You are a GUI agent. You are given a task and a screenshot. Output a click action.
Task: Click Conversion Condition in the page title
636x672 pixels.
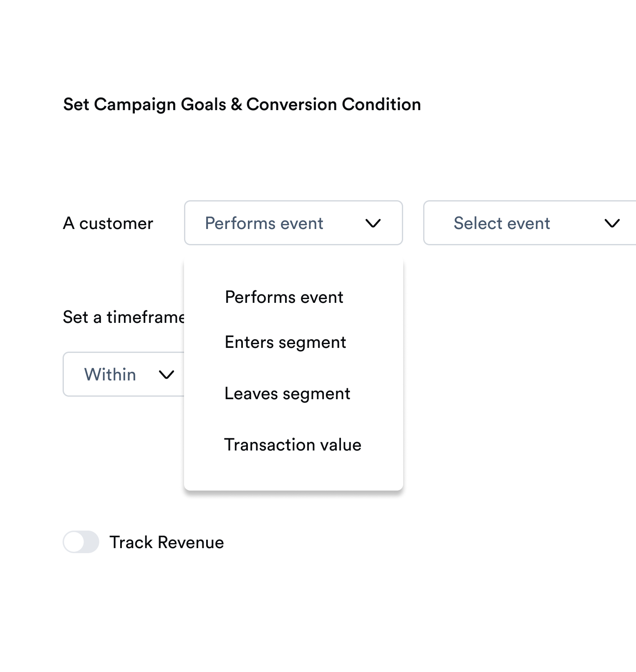(333, 104)
